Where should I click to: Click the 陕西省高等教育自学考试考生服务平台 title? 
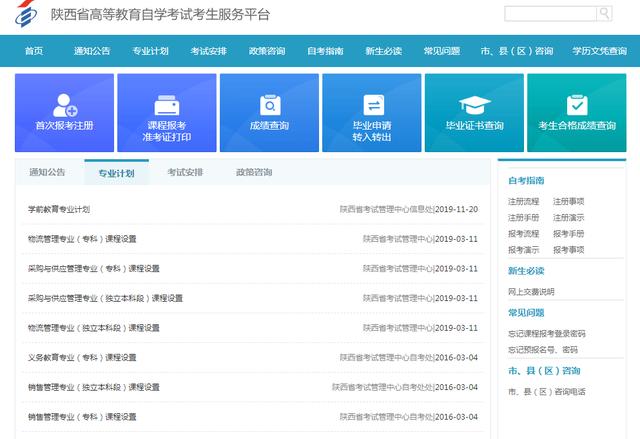tap(160, 14)
